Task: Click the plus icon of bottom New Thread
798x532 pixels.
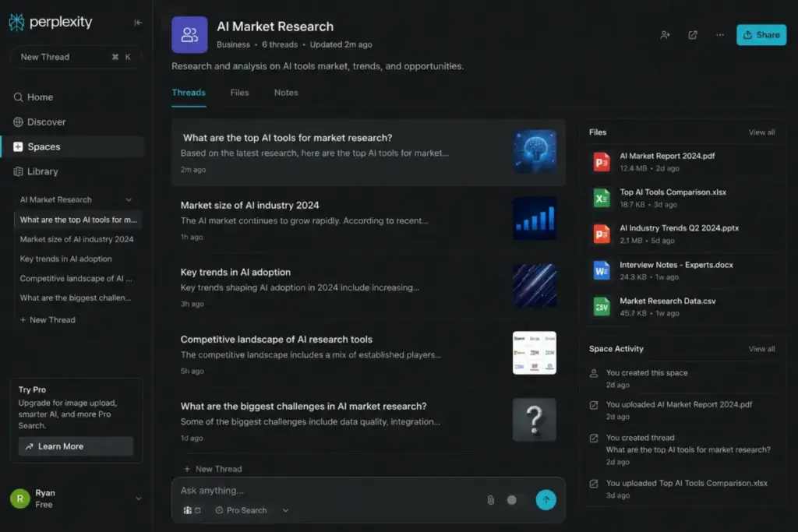Action: point(187,469)
